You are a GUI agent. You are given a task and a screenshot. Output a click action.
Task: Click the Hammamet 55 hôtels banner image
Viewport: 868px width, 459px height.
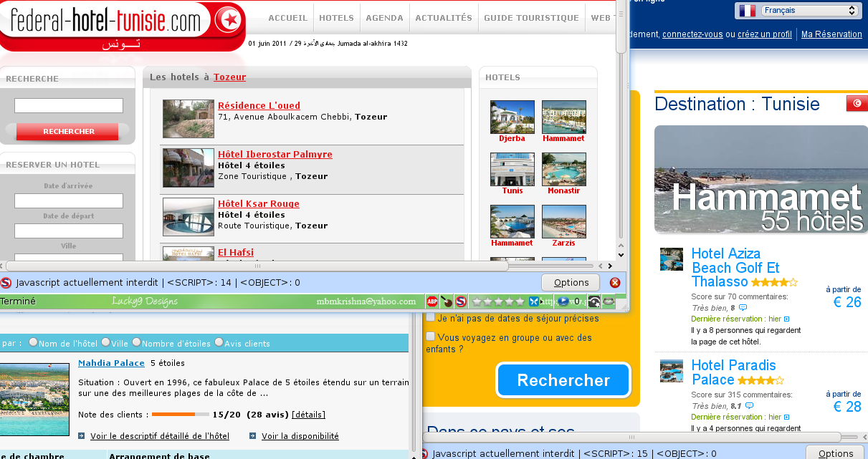761,180
